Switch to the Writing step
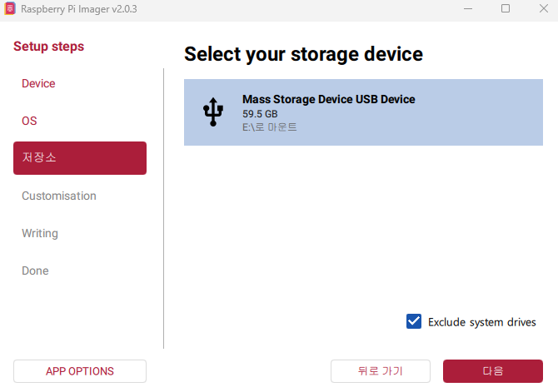 coord(40,233)
